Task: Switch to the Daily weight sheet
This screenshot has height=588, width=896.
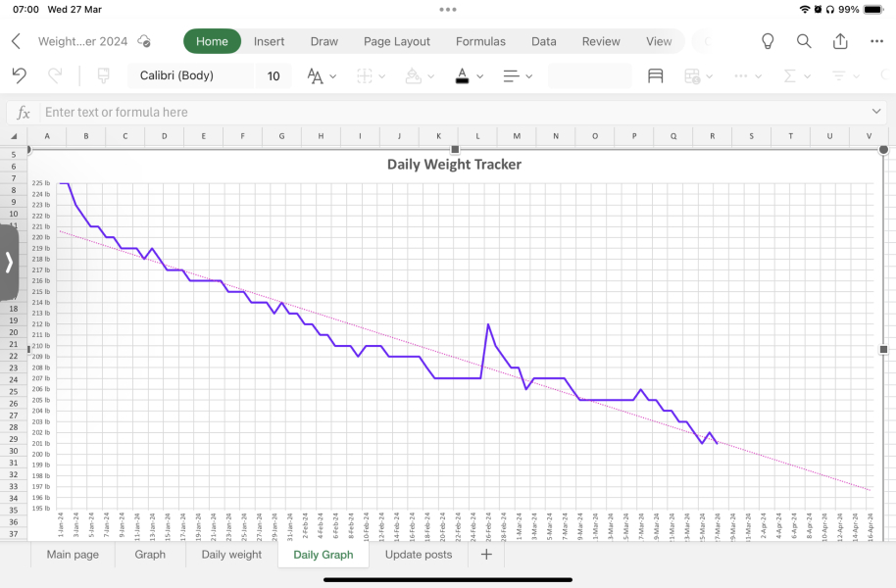Action: (x=230, y=555)
